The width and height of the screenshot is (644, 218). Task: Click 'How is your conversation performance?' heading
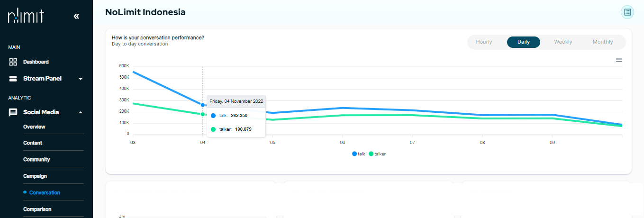coord(158,37)
